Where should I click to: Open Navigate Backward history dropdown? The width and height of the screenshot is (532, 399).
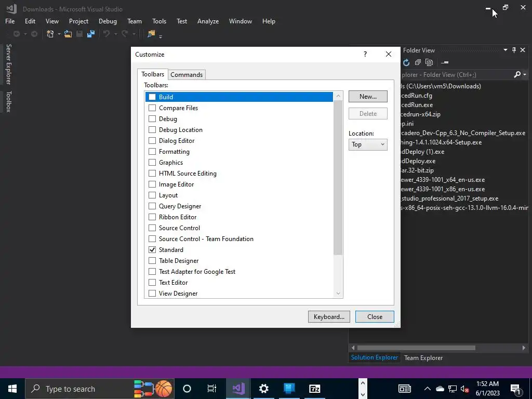[x=25, y=34]
